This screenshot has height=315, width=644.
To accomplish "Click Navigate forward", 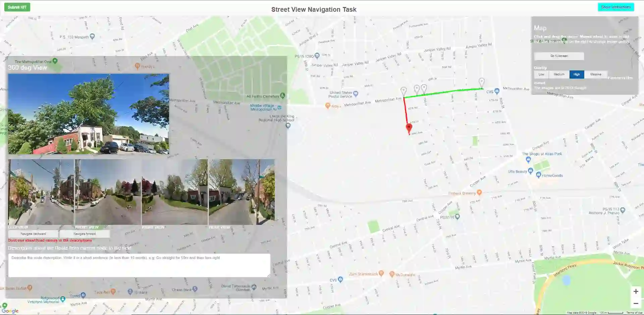I will [x=85, y=234].
